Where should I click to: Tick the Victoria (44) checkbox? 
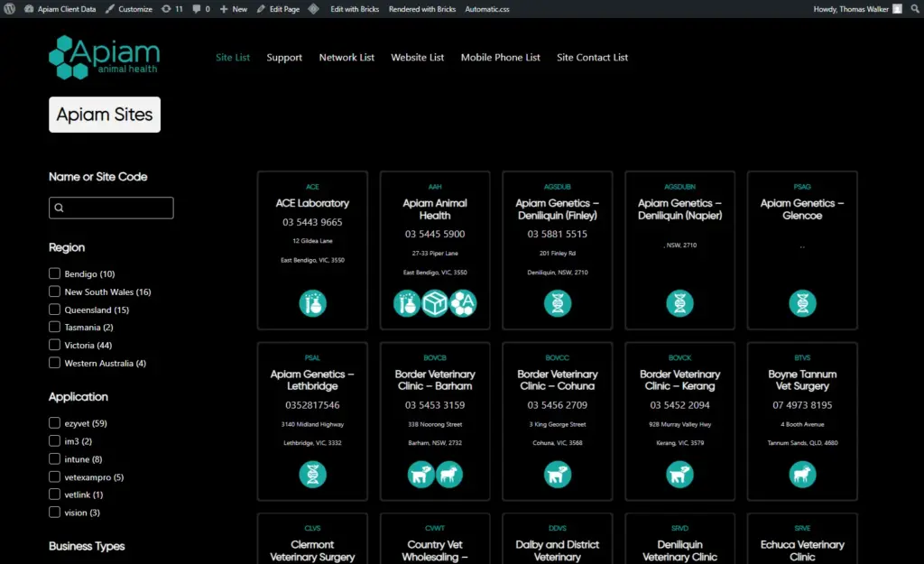click(54, 345)
